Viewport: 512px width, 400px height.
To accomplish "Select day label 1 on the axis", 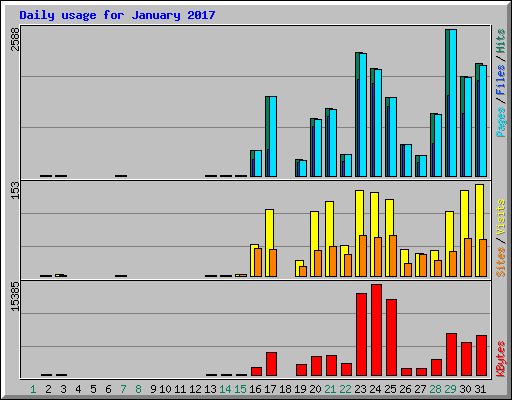I will (33, 389).
